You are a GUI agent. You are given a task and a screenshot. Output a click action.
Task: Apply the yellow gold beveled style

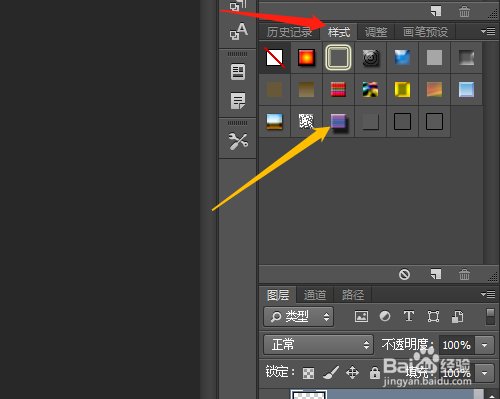coord(402,90)
